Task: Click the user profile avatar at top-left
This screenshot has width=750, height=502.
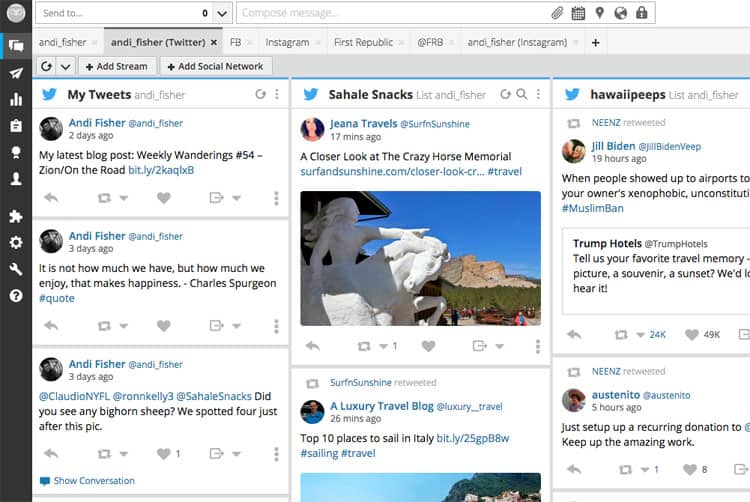Action: (x=16, y=13)
